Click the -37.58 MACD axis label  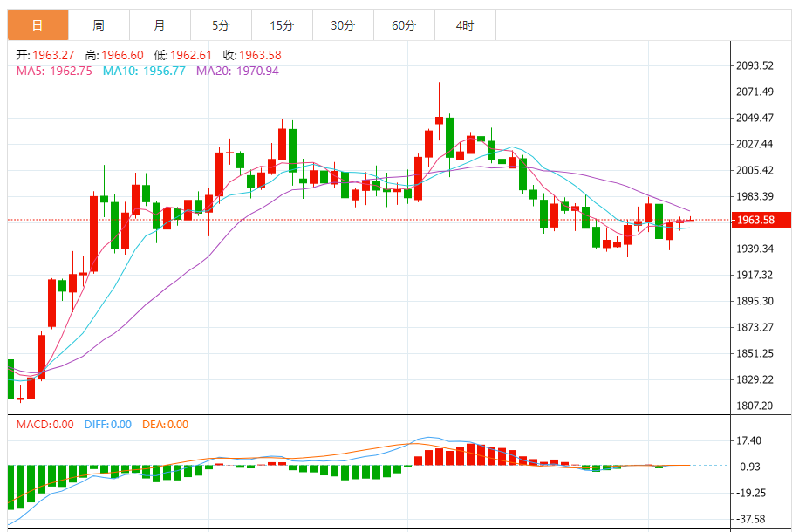coord(749,519)
